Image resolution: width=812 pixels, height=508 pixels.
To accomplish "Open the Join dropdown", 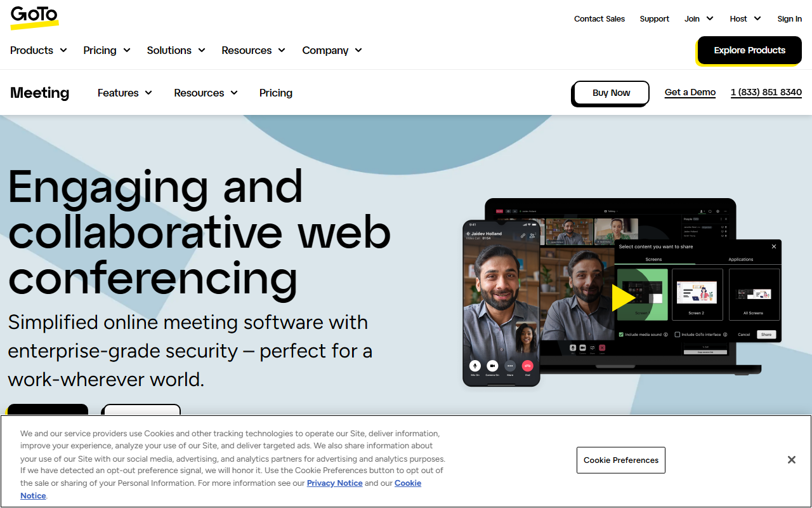I will (699, 19).
